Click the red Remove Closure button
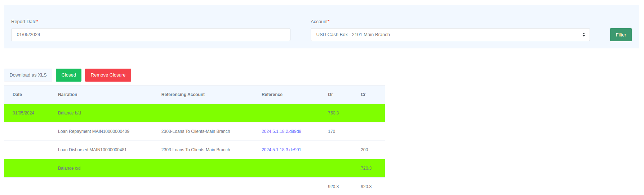644x195 pixels. (108, 75)
